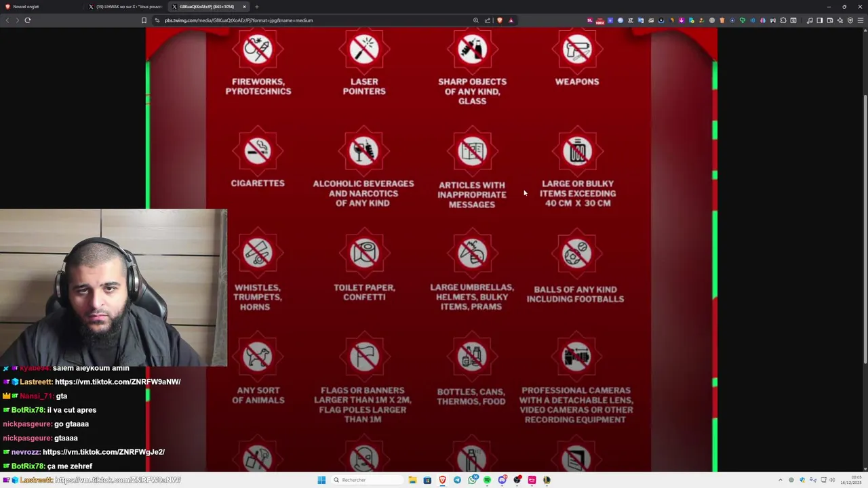Image resolution: width=868 pixels, height=488 pixels.
Task: Bookmark this page via the bookmark icon
Action: pyautogui.click(x=144, y=20)
